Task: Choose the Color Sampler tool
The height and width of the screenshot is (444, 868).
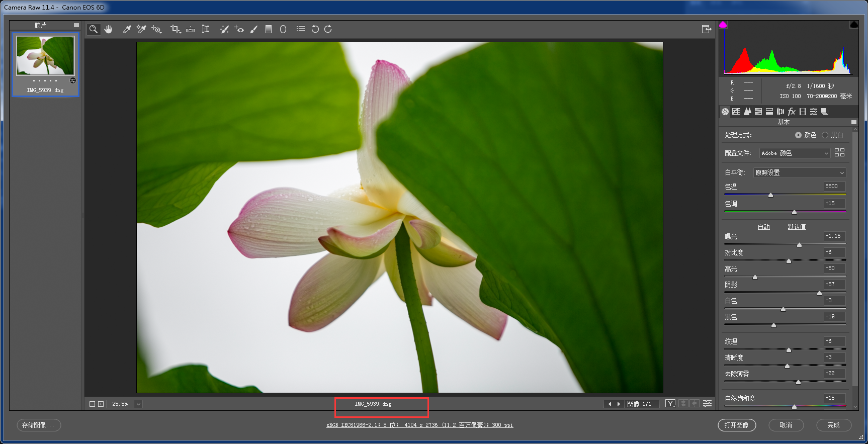Action: 141,29
